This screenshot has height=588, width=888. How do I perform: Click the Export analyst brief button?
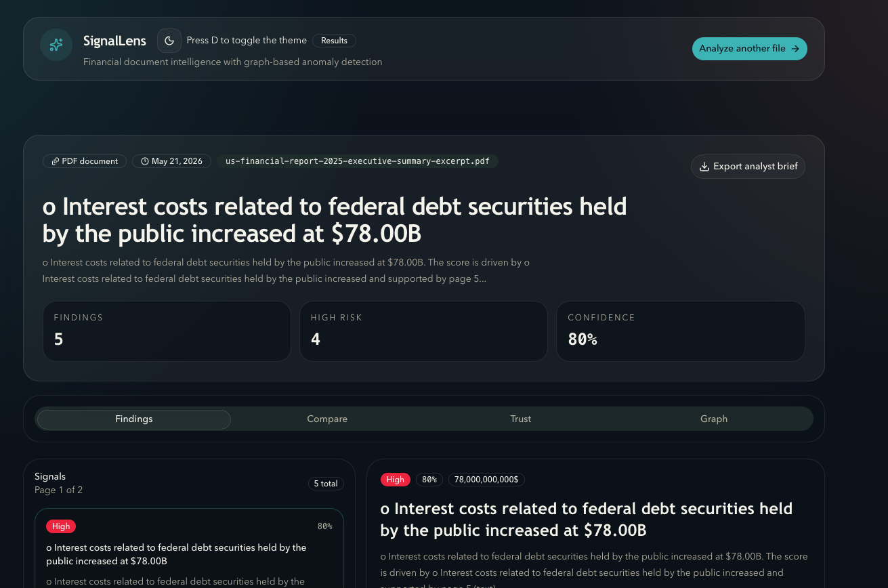(x=748, y=167)
